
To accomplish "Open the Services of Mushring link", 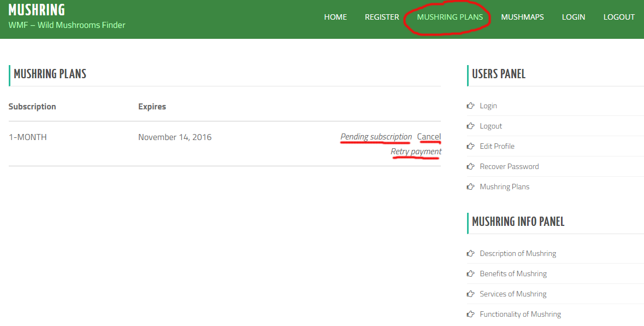I will pyautogui.click(x=513, y=294).
